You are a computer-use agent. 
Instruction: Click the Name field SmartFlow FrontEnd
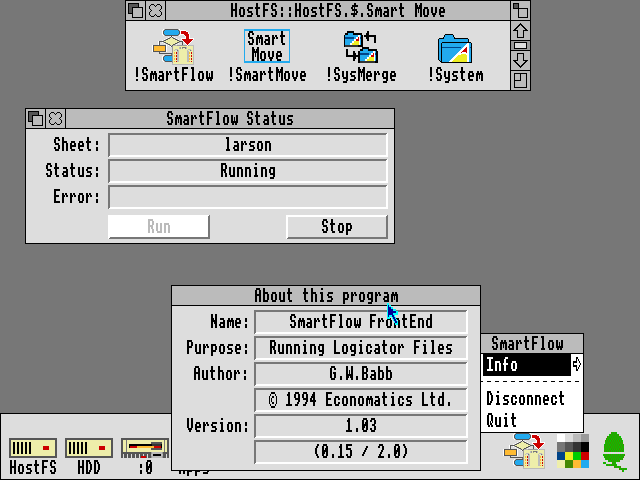coord(361,322)
